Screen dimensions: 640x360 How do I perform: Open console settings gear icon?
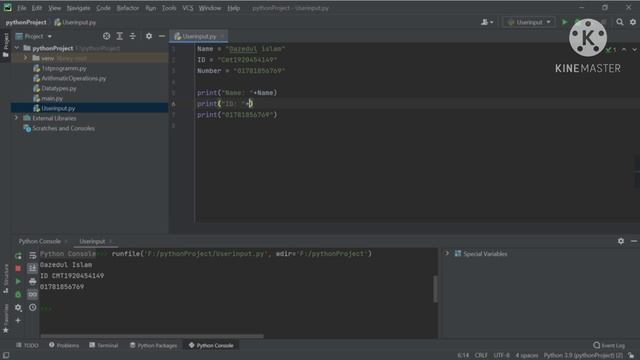18,308
